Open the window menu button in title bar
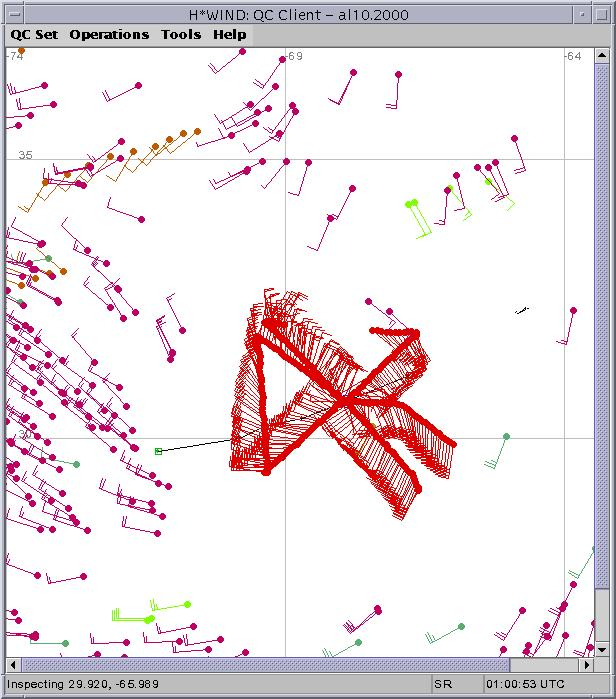This screenshot has width=616, height=699. coord(12,12)
